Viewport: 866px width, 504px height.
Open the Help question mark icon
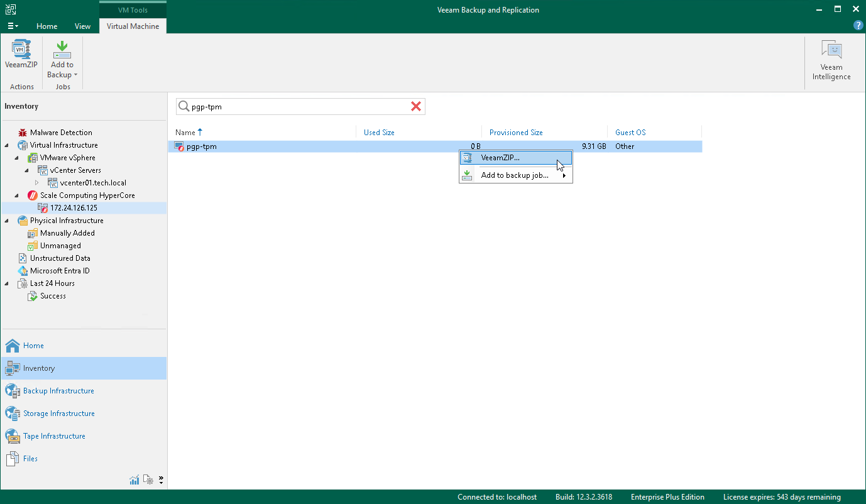tap(858, 26)
